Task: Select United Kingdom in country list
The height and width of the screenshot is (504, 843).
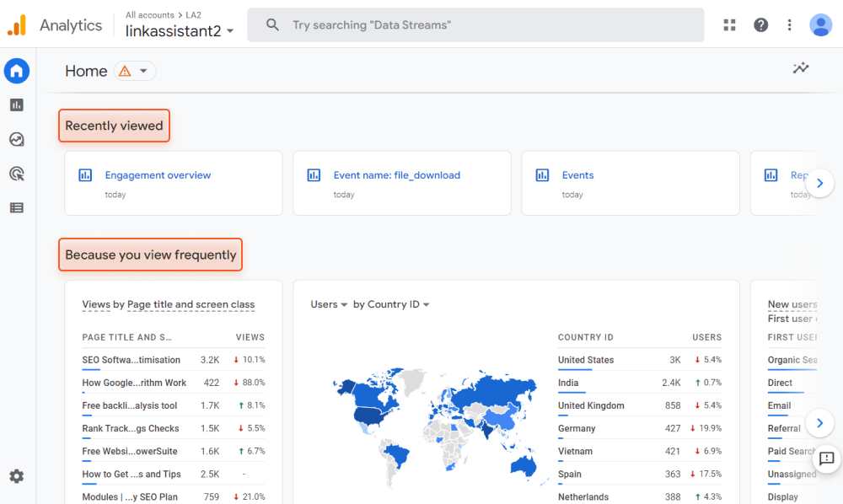Action: pos(640,405)
